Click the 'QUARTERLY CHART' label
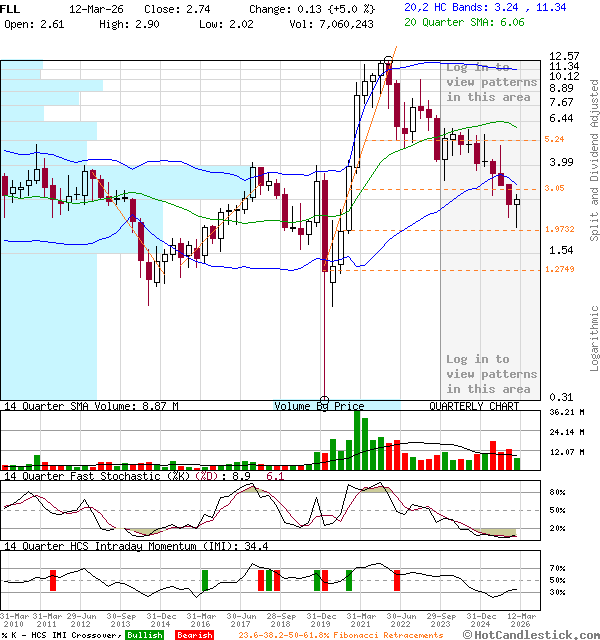 coord(474,407)
